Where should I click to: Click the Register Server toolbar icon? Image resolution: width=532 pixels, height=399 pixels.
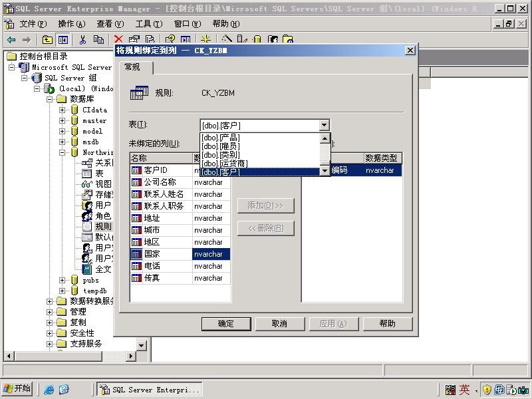(x=242, y=39)
